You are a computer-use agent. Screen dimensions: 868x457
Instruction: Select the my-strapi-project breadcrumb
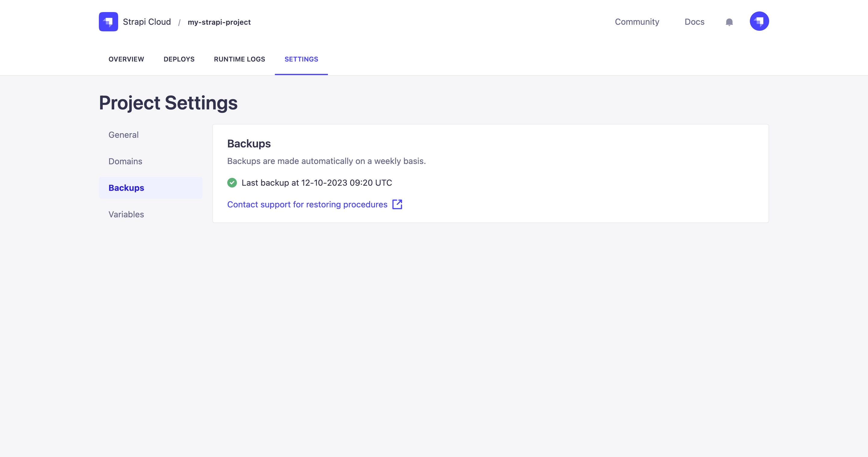point(219,22)
